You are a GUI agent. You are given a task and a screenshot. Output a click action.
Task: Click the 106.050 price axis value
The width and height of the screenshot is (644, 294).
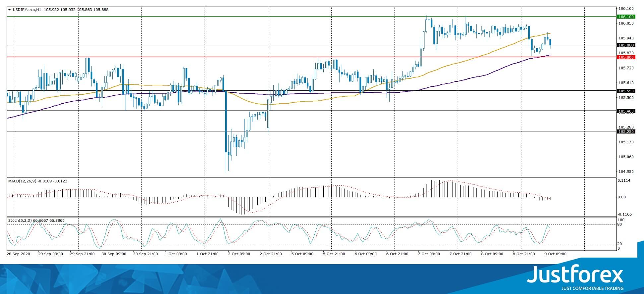point(626,23)
